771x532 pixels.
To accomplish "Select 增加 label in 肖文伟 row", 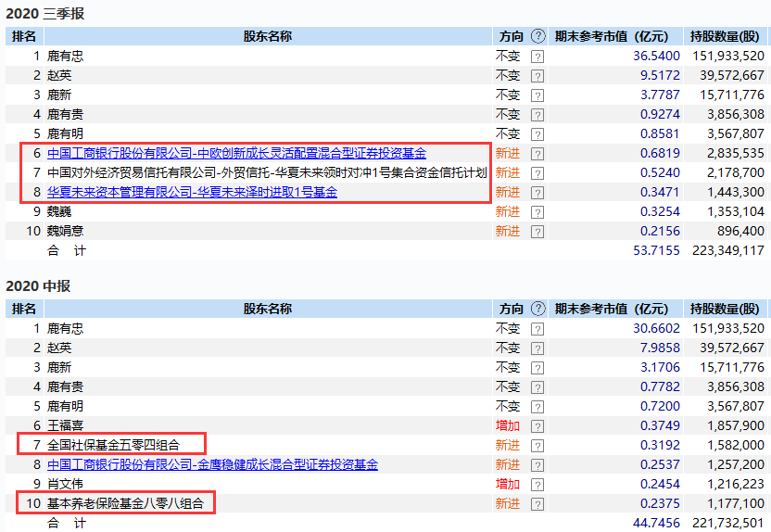I will (x=508, y=484).
